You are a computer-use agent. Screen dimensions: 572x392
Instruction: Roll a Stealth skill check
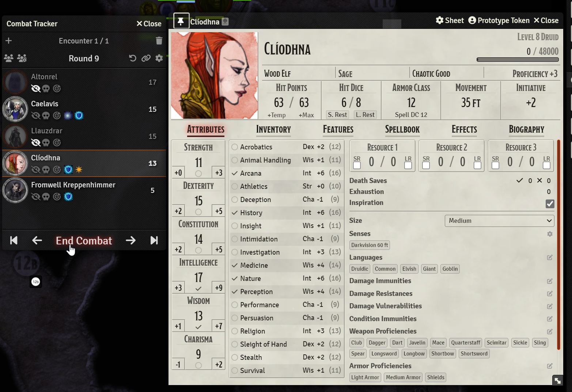click(251, 357)
